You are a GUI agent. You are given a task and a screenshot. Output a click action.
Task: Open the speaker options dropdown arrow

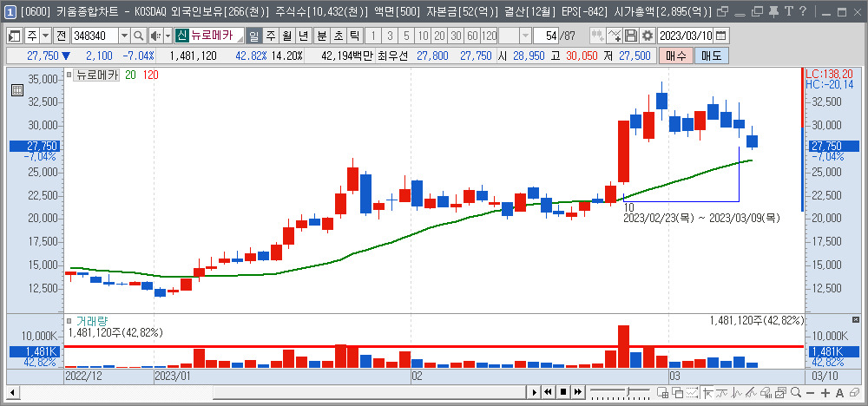click(168, 36)
